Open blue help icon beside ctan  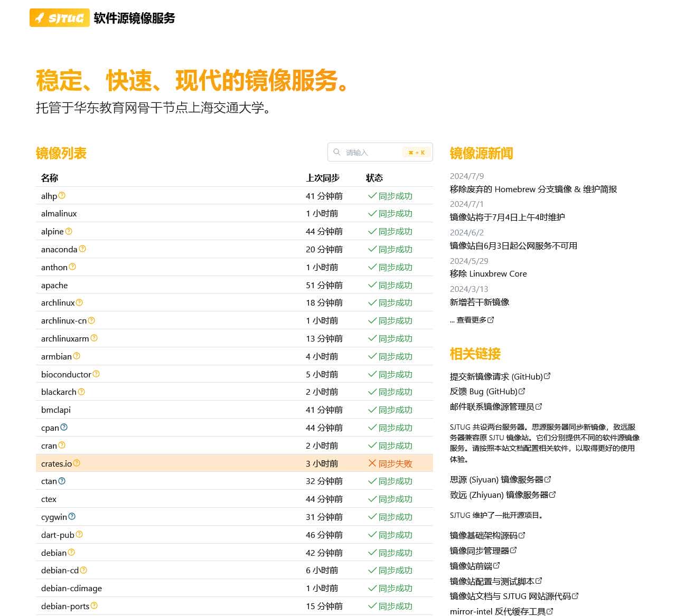62,481
